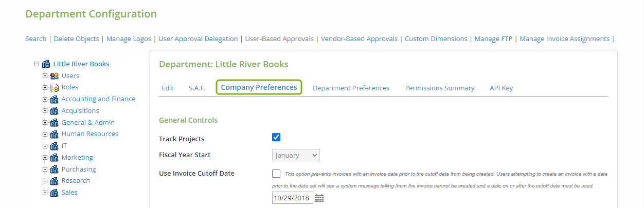
Task: Enable the Use Invoice Cutoff Date checkbox
Action: pos(276,174)
